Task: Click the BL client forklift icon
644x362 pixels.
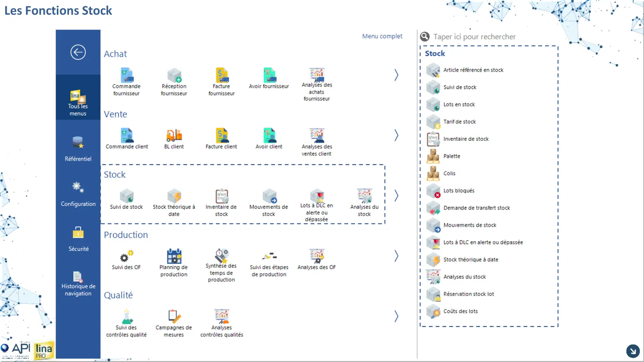Action: click(174, 135)
